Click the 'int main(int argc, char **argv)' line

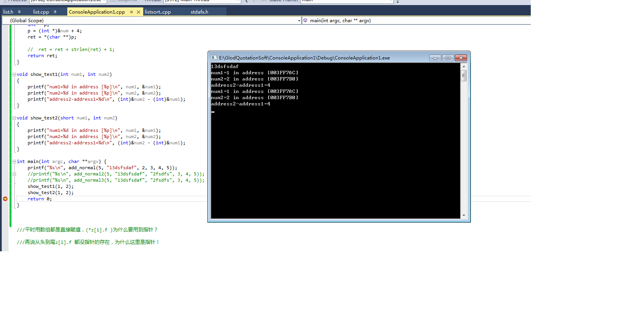61,161
